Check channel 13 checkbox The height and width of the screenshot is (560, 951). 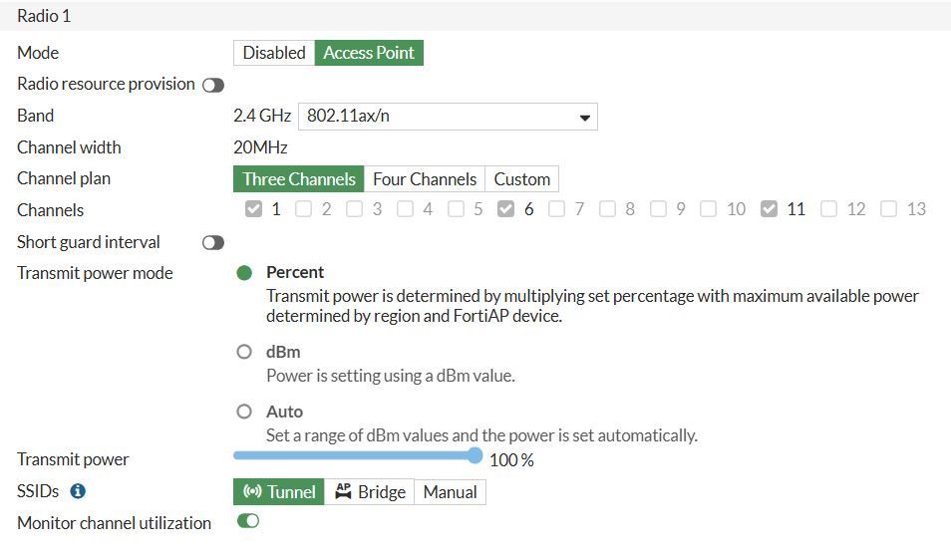coord(888,209)
